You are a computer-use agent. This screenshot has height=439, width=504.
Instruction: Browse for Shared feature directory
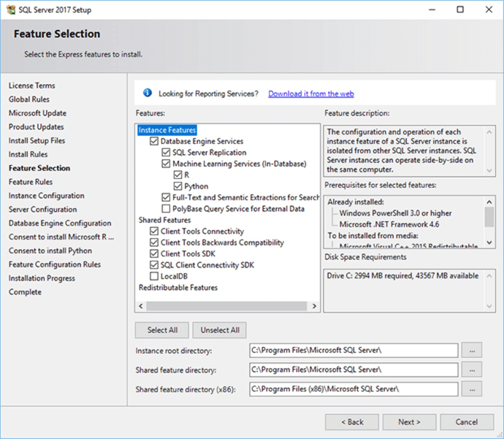[473, 370]
